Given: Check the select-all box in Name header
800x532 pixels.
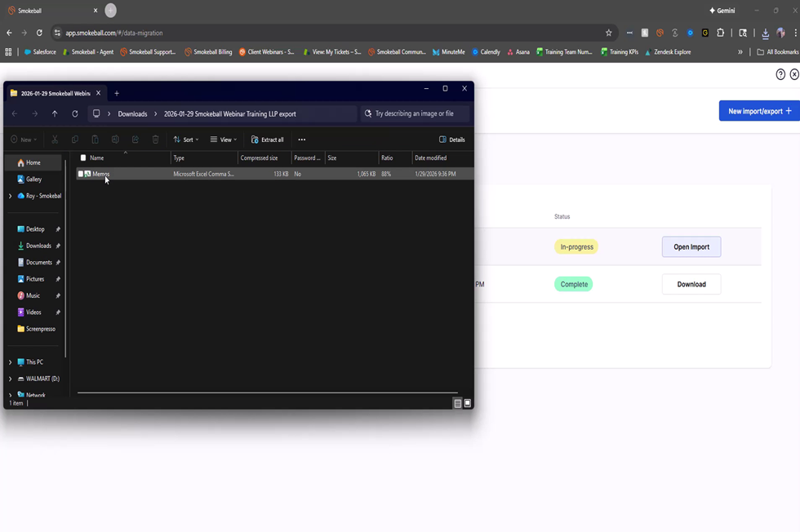Looking at the screenshot, I should (x=83, y=158).
